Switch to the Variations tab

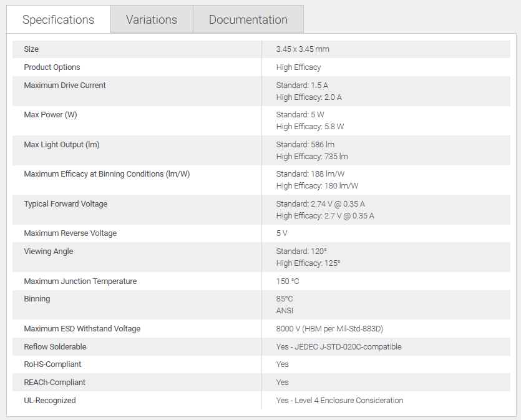(x=152, y=19)
